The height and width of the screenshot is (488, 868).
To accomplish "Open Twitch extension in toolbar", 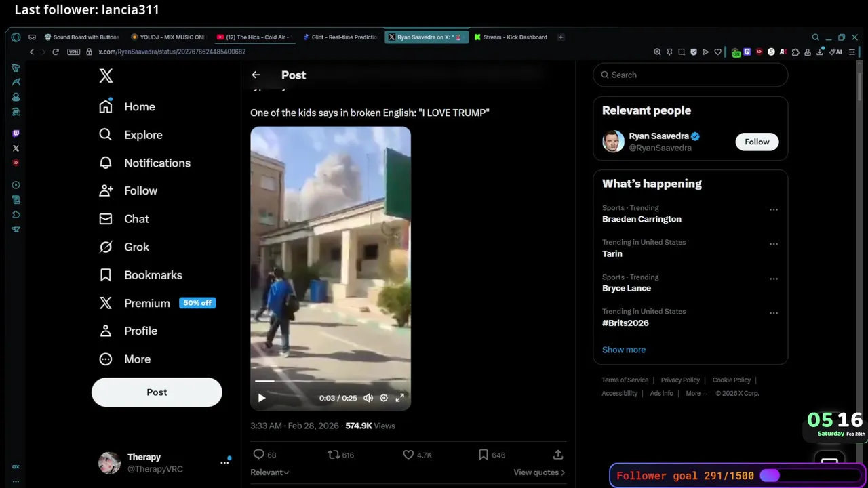I will 747,52.
